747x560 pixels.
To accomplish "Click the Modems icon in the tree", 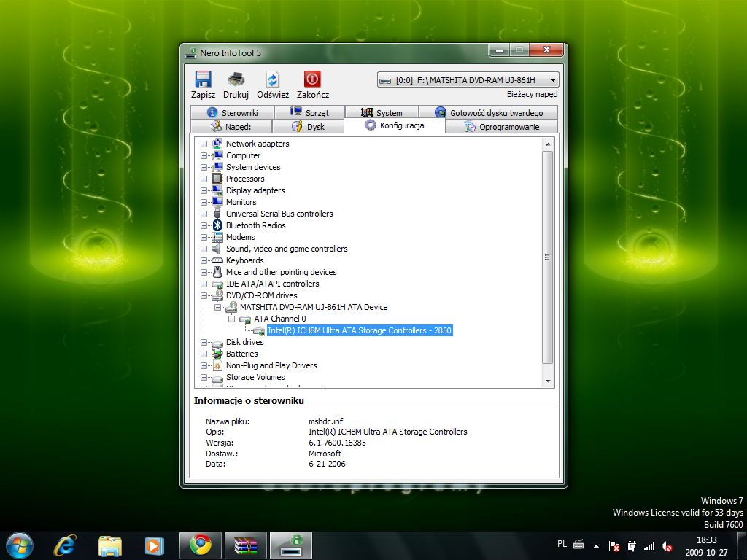I will pyautogui.click(x=217, y=237).
